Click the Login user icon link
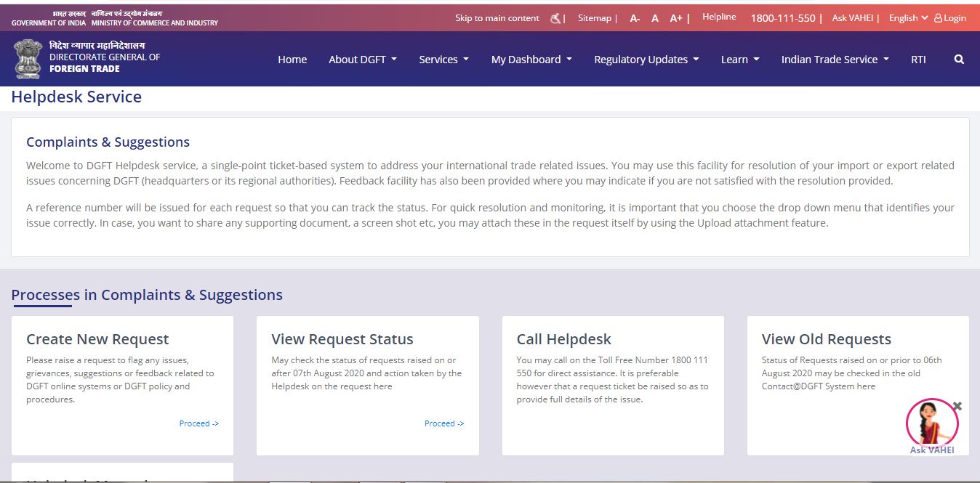This screenshot has width=980, height=483. pos(949,18)
